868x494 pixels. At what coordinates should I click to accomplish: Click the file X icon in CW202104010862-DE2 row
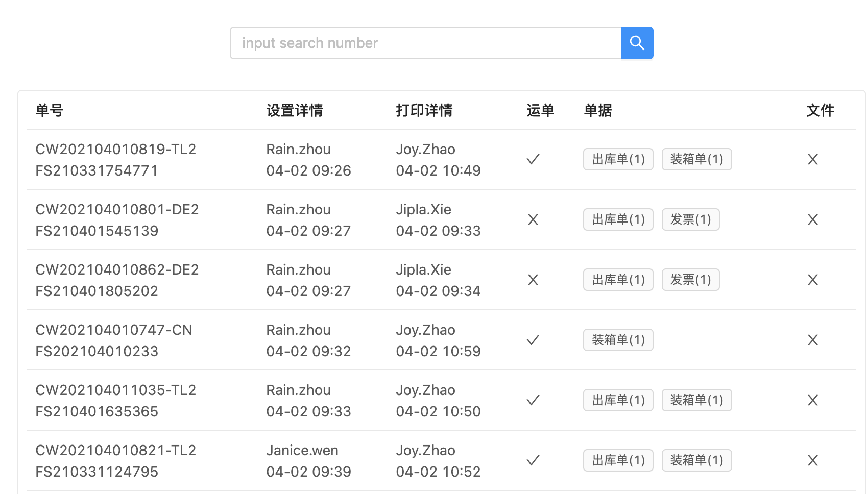pyautogui.click(x=813, y=280)
